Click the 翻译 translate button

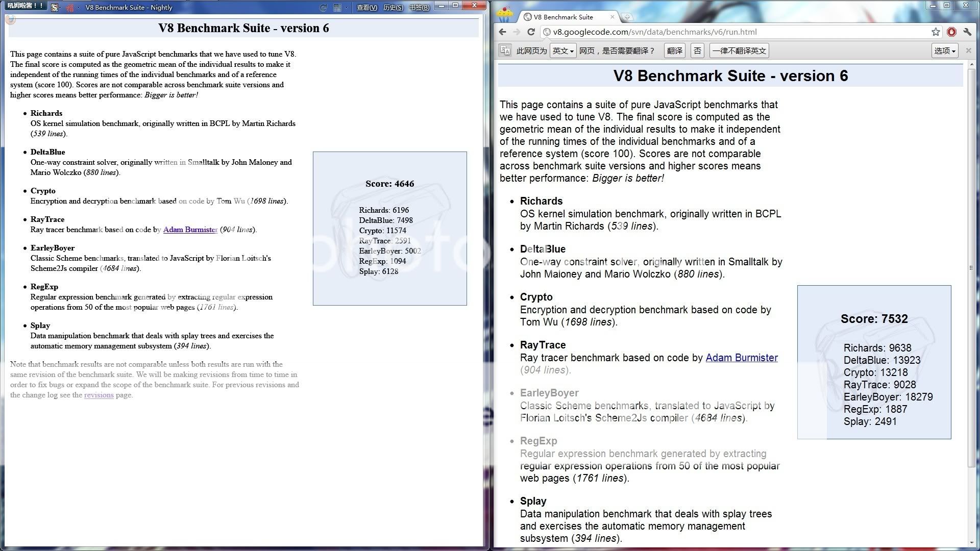[675, 51]
